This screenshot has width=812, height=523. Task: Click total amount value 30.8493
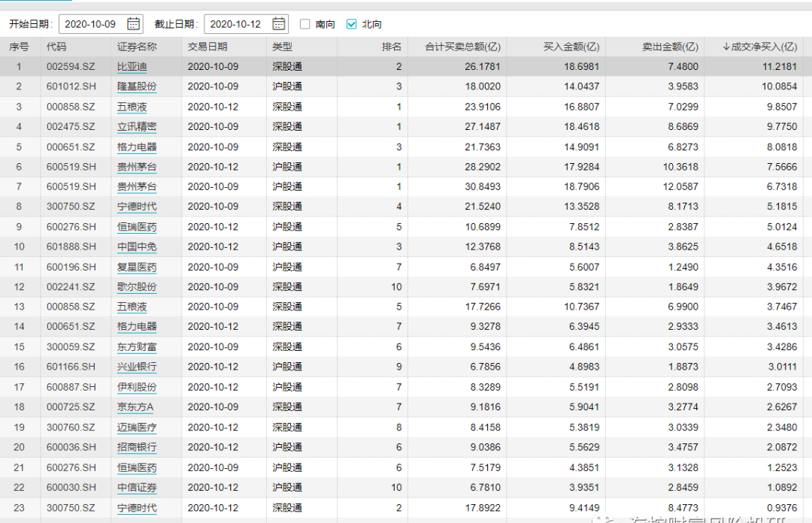tap(483, 187)
